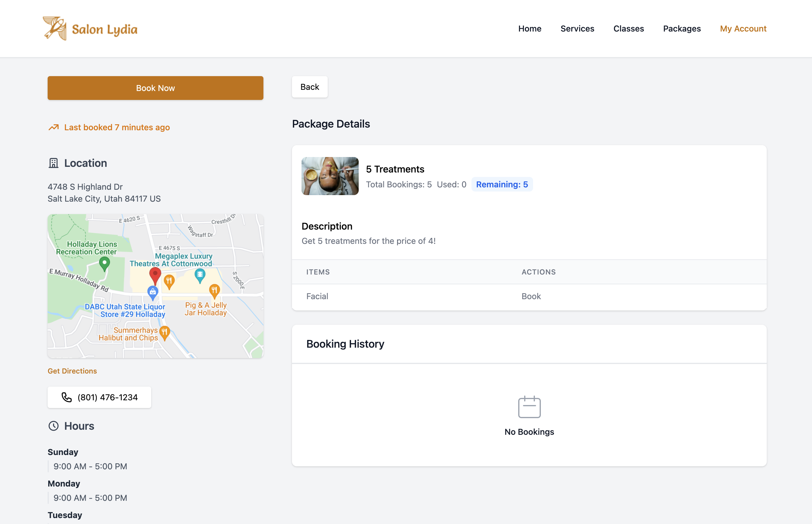The width and height of the screenshot is (812, 524).
Task: Open the Classes navigation link
Action: [x=628, y=29]
